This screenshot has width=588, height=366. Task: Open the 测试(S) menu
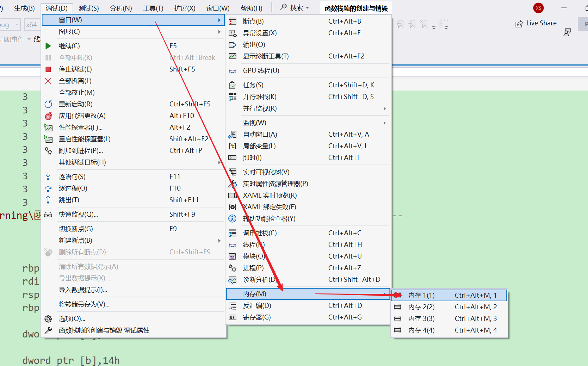[88, 8]
